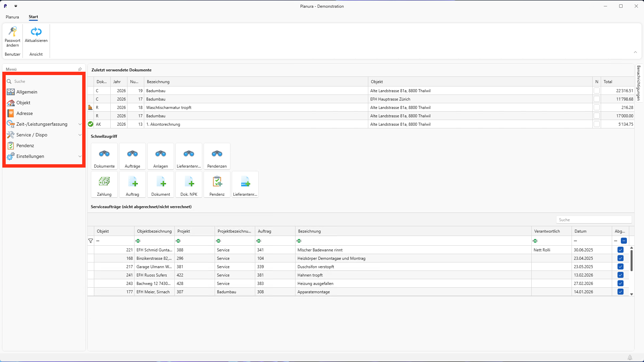The width and height of the screenshot is (644, 362).
Task: Open Dokumente quick access binoculars
Action: coord(104,156)
